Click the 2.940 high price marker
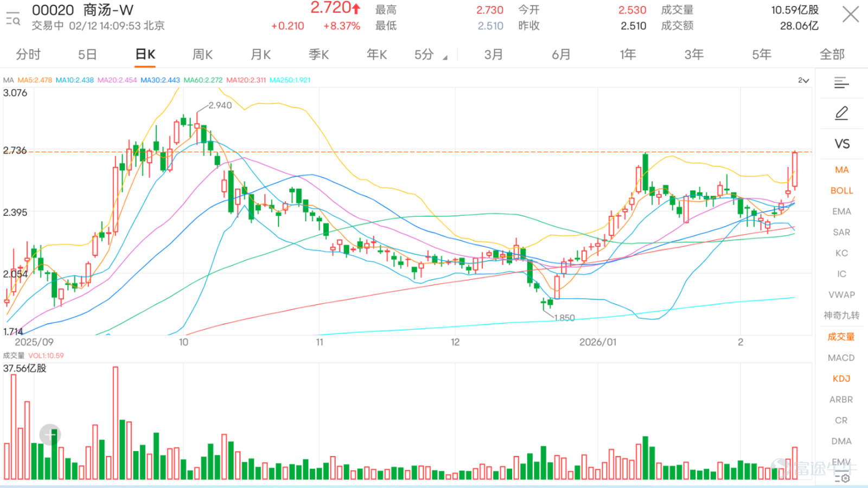This screenshot has width=868, height=488. click(x=220, y=105)
